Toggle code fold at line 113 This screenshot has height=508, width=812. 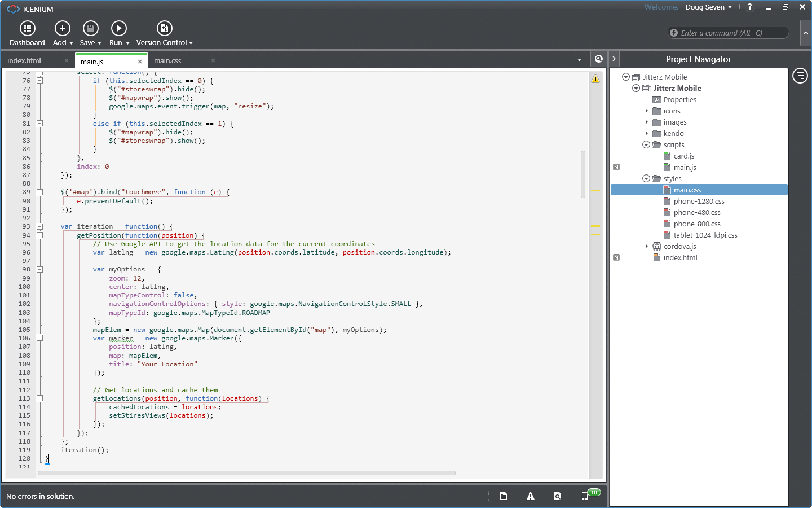(x=40, y=398)
